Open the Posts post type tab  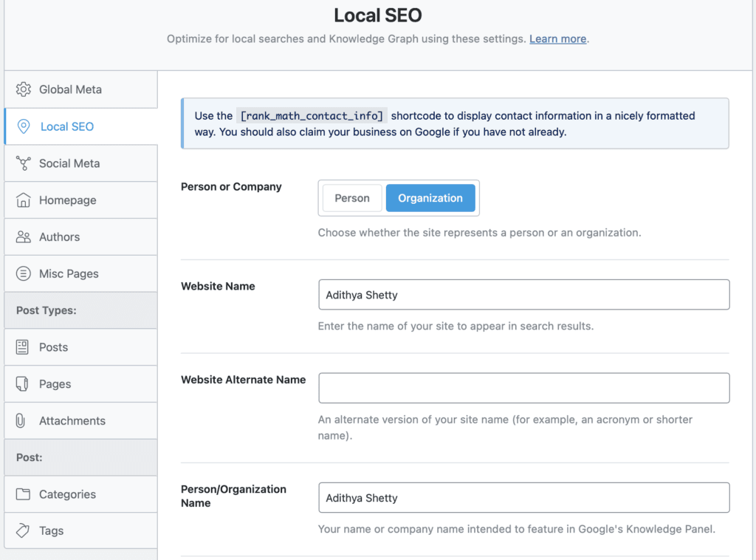[81, 347]
